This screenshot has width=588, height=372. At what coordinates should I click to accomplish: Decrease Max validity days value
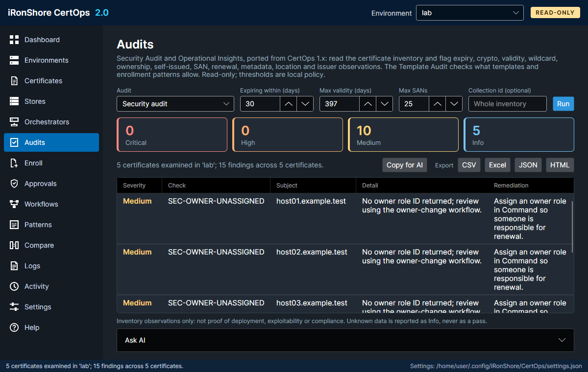pos(385,104)
